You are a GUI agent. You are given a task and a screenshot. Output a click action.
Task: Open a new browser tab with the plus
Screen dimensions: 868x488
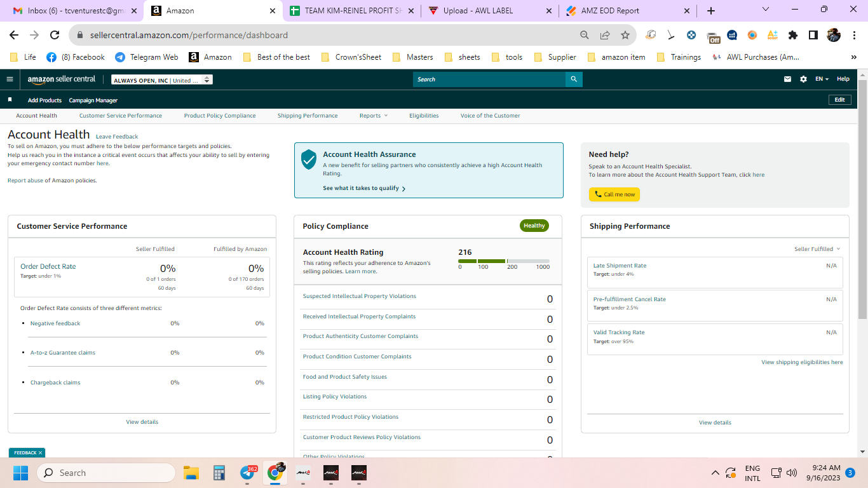[711, 11]
